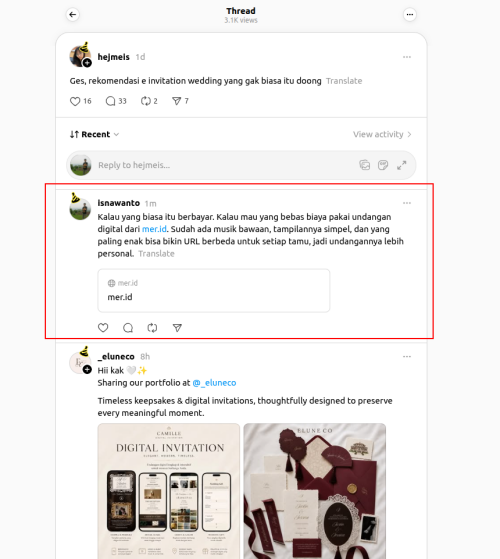The width and height of the screenshot is (500, 559).
Task: Translate the hejmeis post
Action: pyautogui.click(x=344, y=81)
